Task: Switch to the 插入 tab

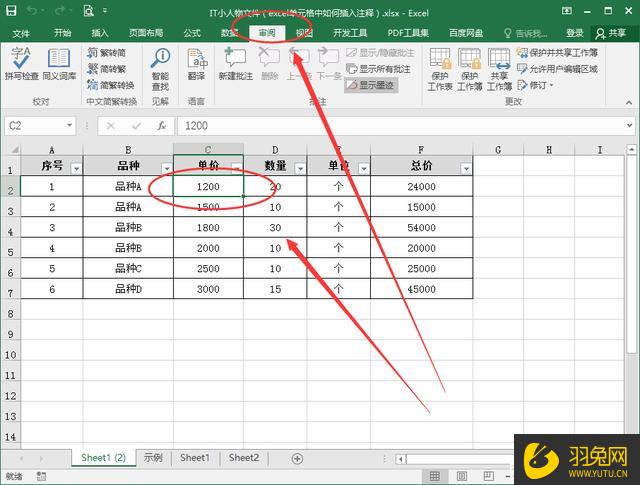Action: (100, 33)
